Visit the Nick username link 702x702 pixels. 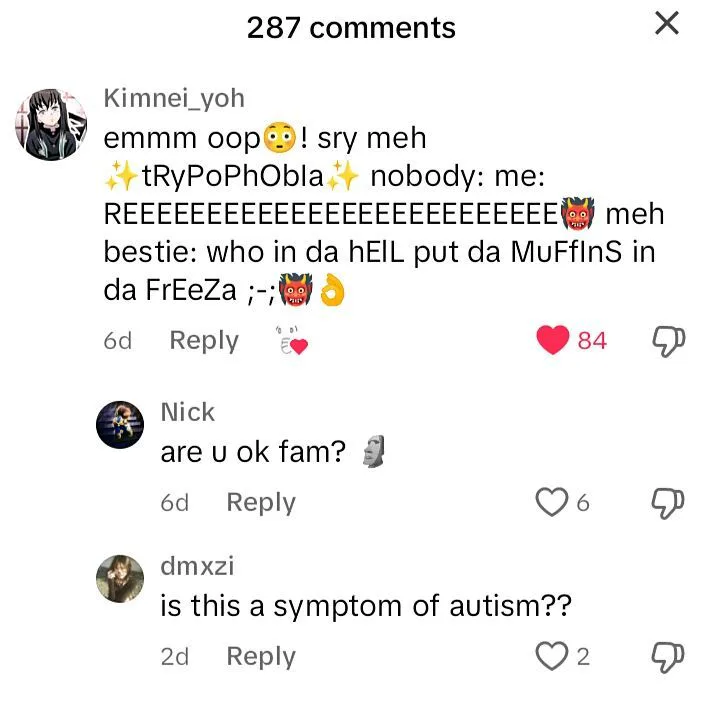tap(188, 411)
